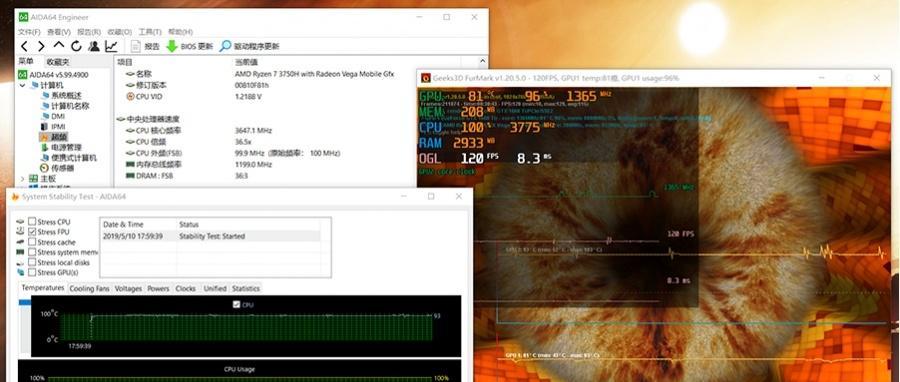Click the user/person icon in toolbar
Screen dimensions: 900x382
[94, 46]
